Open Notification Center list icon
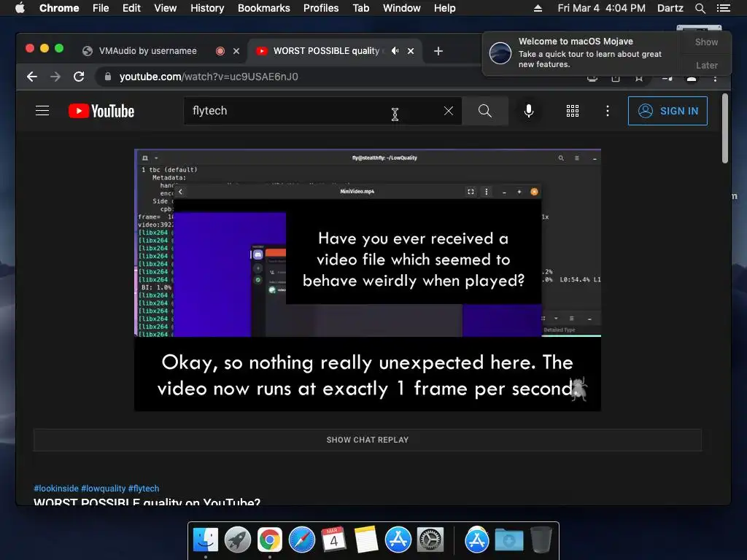The width and height of the screenshot is (747, 560). point(724,8)
